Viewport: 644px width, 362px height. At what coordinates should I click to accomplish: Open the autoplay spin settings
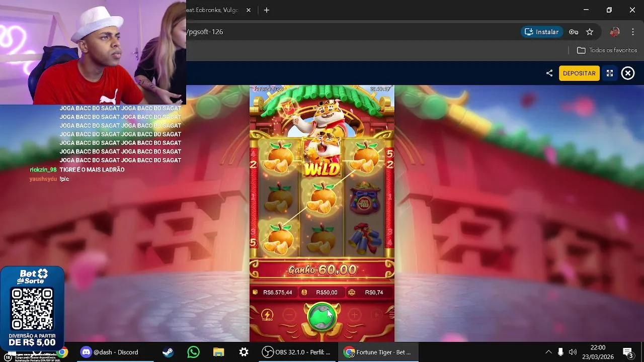click(x=376, y=315)
